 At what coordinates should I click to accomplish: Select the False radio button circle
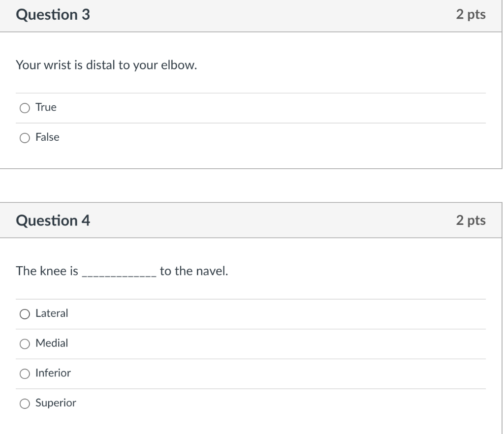tap(25, 138)
